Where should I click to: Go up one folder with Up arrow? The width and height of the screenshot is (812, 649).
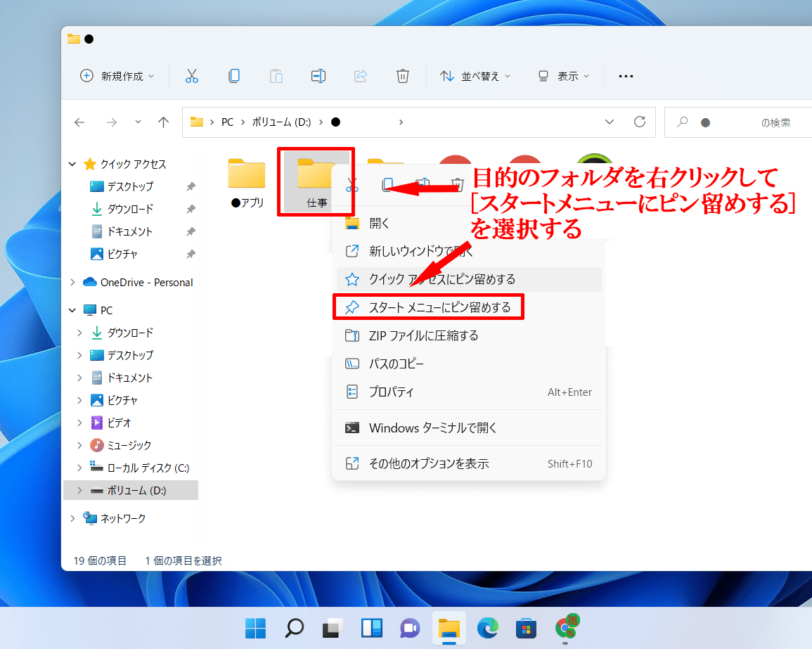tap(163, 122)
